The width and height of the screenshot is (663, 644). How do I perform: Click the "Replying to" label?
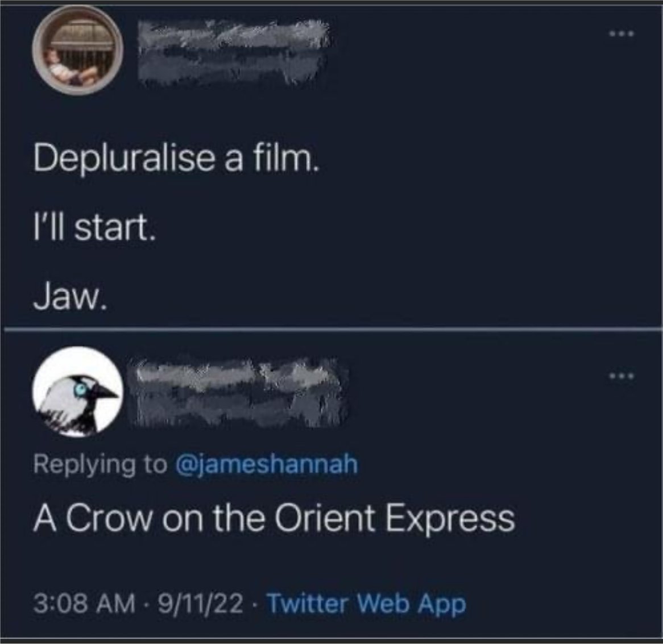(100, 464)
